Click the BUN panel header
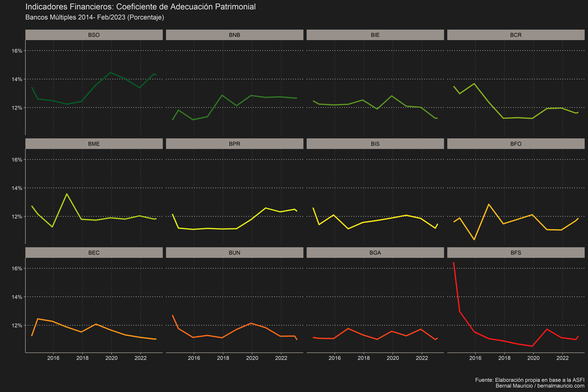 [x=235, y=253]
